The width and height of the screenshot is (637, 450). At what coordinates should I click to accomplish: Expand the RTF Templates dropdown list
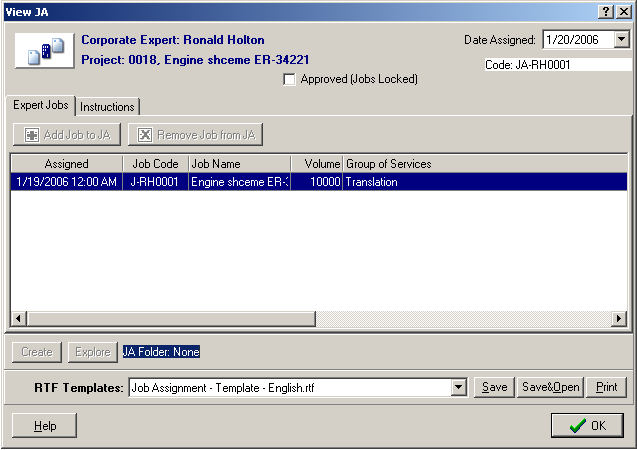tap(459, 387)
